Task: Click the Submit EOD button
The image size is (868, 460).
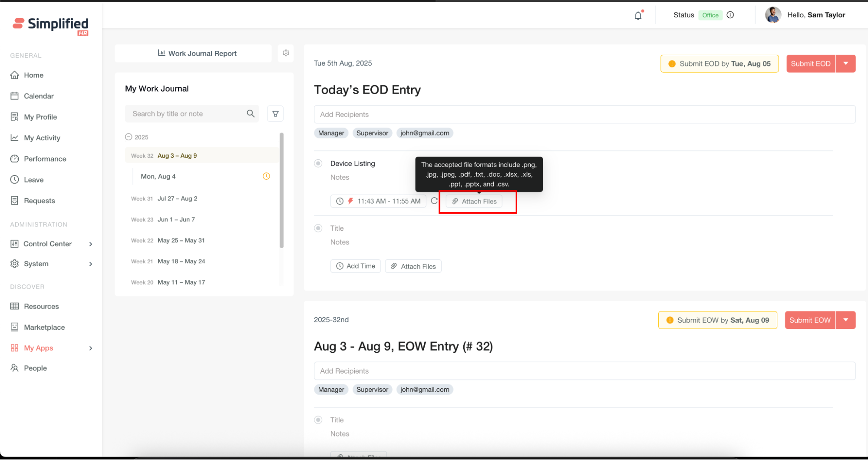Action: click(x=810, y=63)
